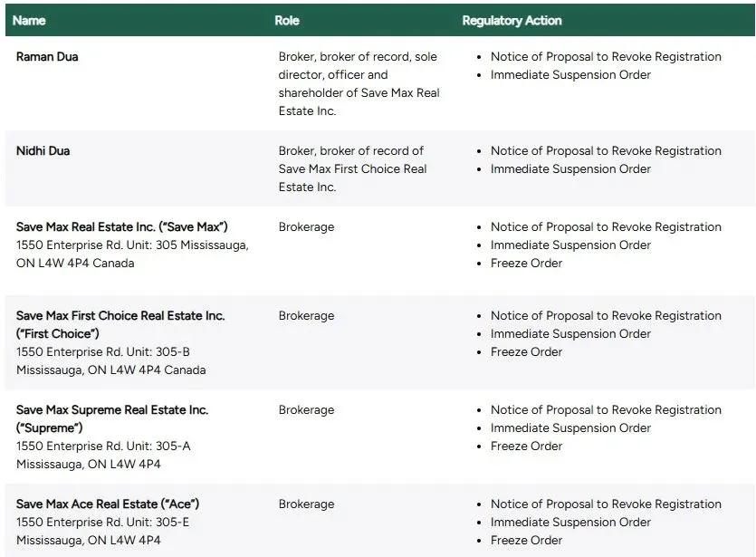The image size is (756, 557).
Task: Click Nidhi Dua's "Immediate Suspension Order"
Action: point(571,169)
